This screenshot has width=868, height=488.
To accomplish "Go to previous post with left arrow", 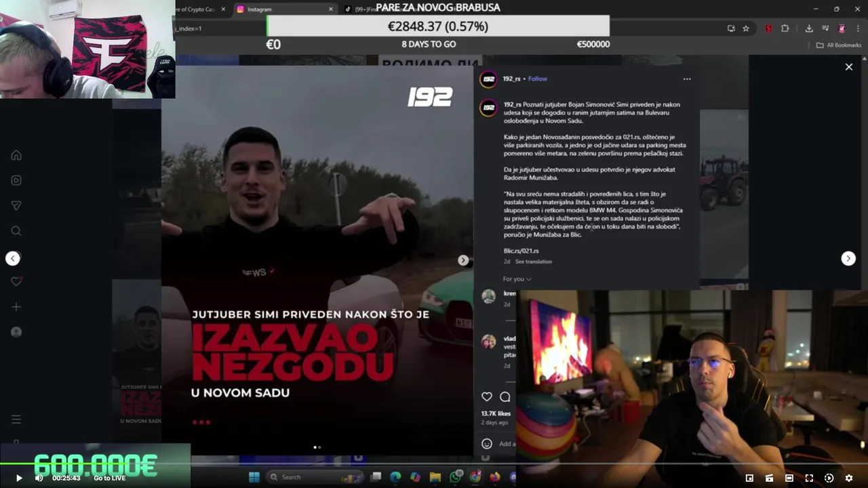I will point(13,258).
